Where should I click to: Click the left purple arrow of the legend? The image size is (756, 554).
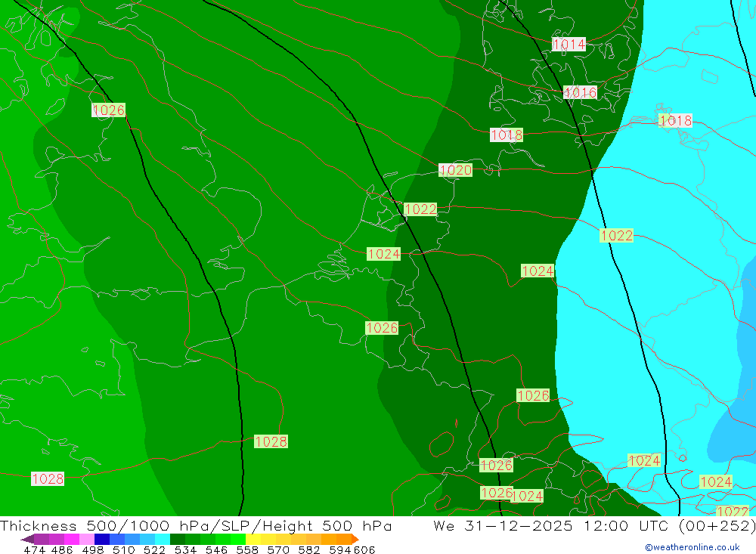tap(26, 539)
